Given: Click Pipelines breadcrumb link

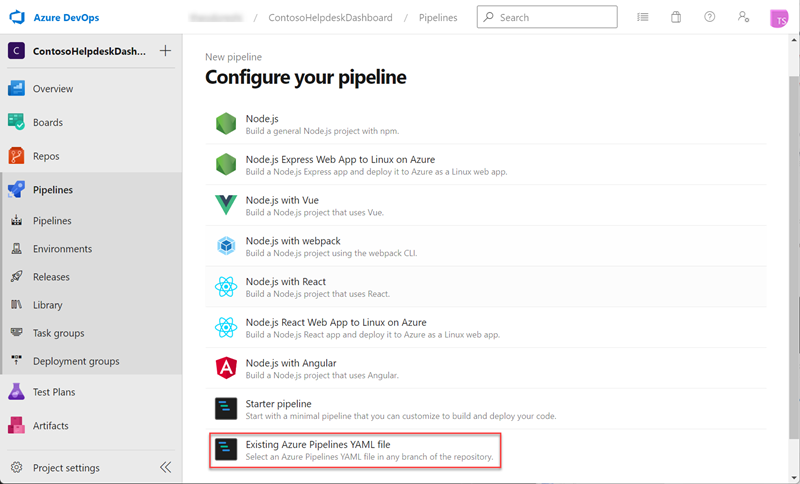Looking at the screenshot, I should click(x=438, y=17).
